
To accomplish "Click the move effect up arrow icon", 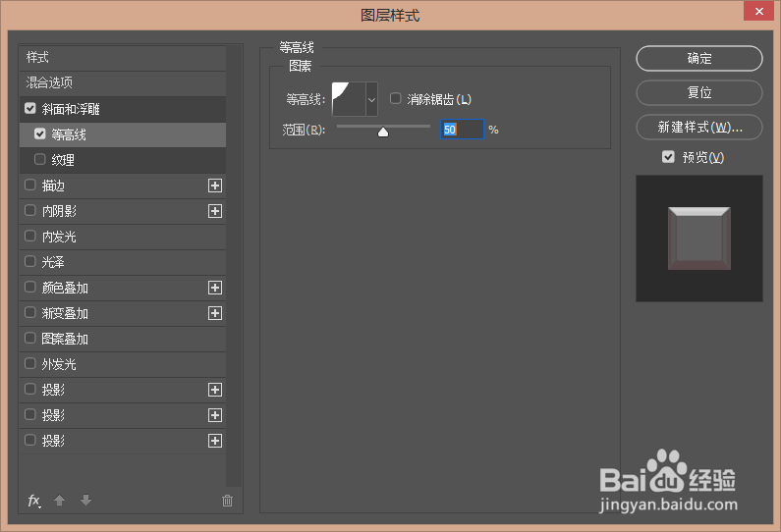I will point(60,501).
